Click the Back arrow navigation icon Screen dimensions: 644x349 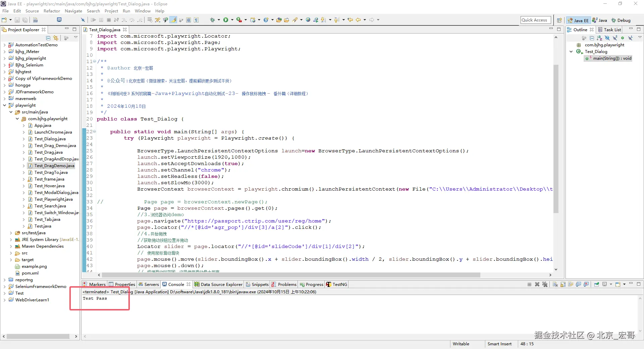pyautogui.click(x=358, y=20)
